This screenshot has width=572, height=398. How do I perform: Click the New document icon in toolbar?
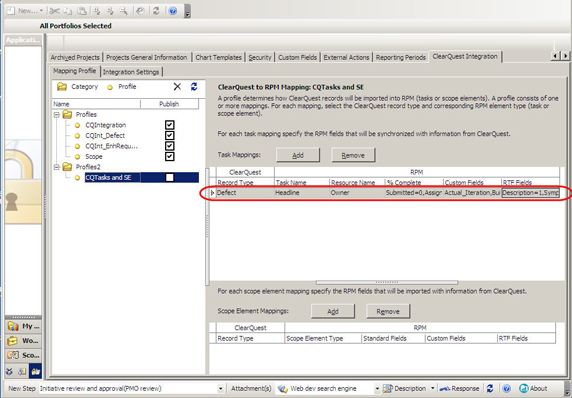pyautogui.click(x=11, y=11)
